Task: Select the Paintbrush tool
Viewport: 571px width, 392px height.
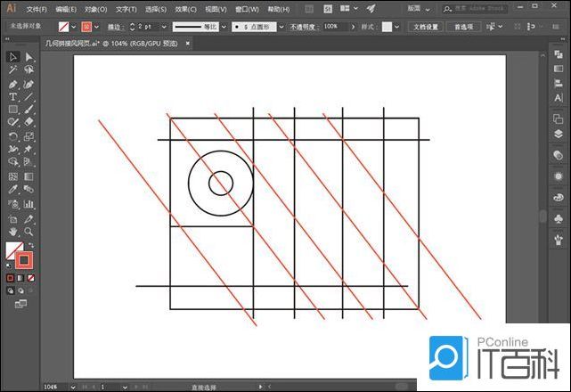Action: click(29, 110)
